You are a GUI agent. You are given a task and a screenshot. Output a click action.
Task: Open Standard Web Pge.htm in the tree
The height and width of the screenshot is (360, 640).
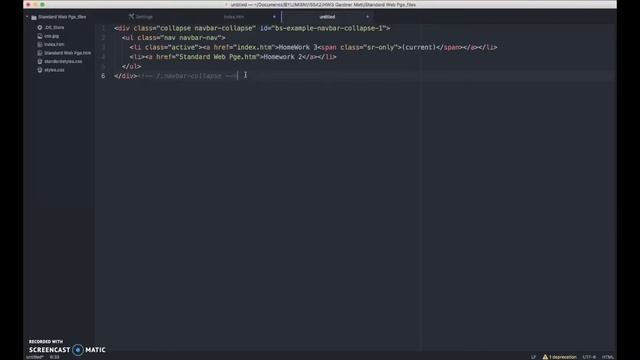[x=67, y=53]
